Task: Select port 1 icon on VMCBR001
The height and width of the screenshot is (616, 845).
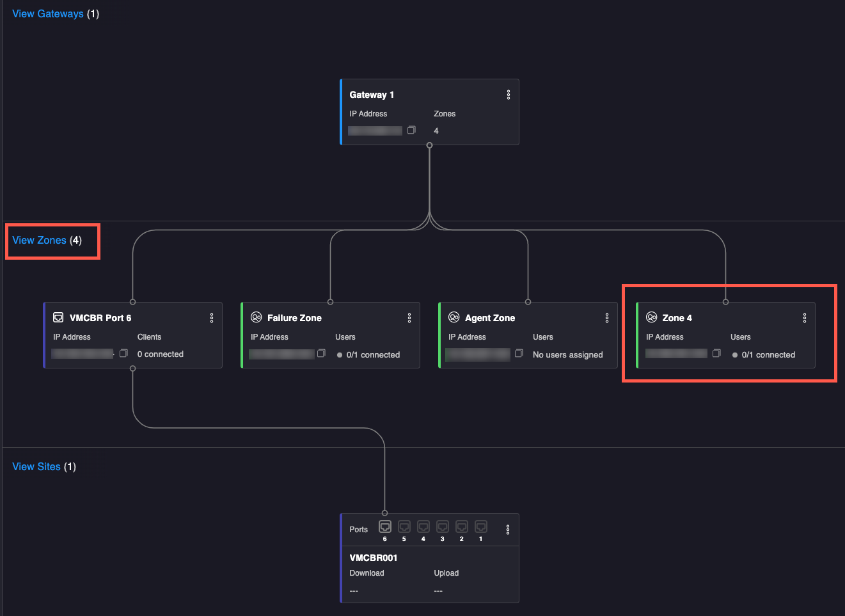Action: coord(481,526)
